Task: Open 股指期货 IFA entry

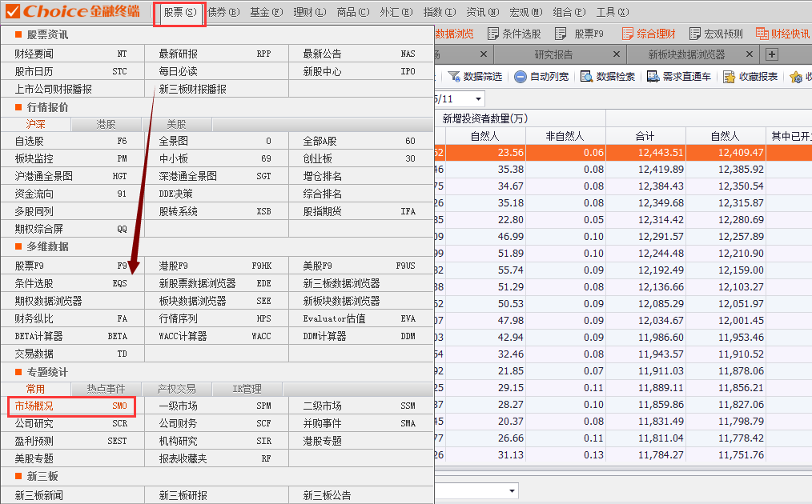Action: coord(361,211)
